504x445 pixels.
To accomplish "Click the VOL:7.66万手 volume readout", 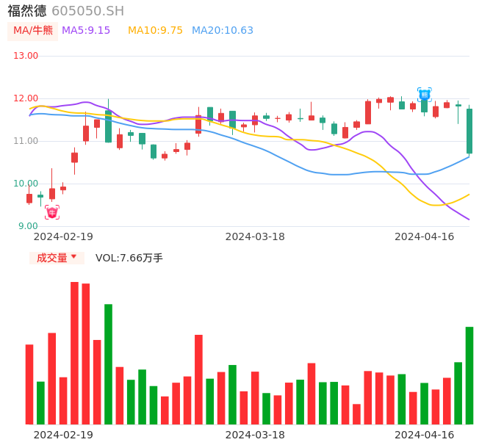I will (129, 258).
